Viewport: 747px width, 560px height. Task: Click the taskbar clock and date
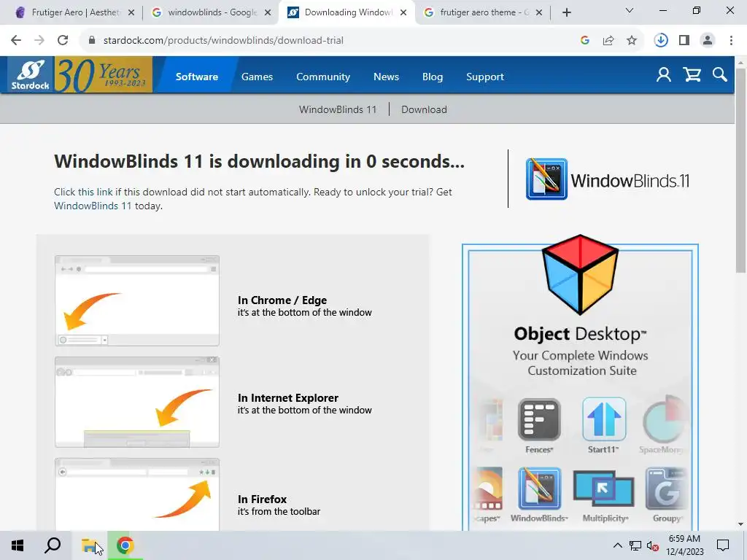coord(684,545)
